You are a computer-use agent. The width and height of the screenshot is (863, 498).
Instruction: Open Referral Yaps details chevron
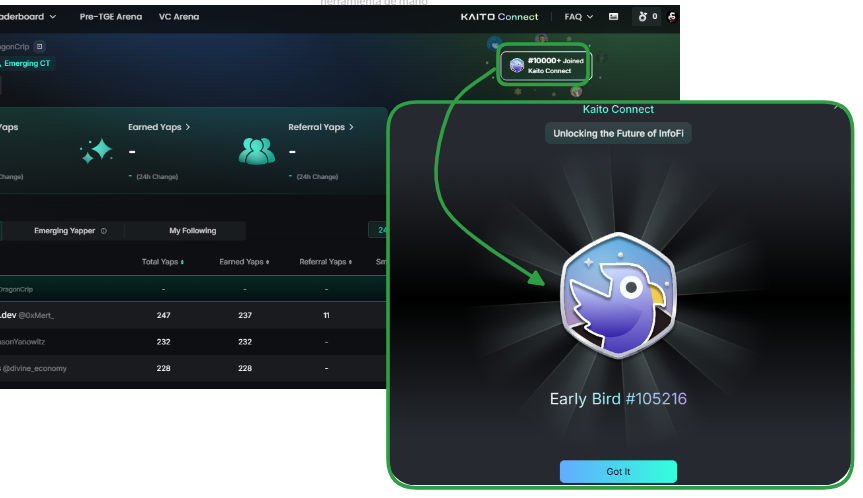tap(351, 127)
